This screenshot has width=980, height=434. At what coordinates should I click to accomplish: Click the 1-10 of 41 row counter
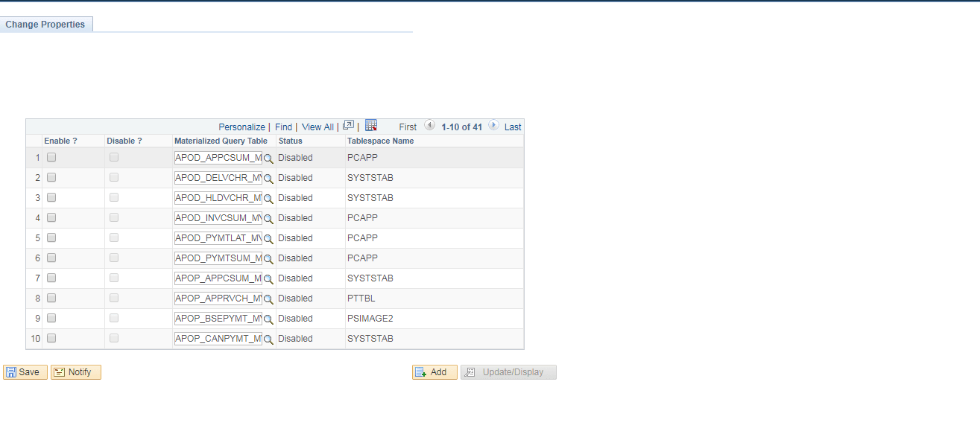[462, 127]
